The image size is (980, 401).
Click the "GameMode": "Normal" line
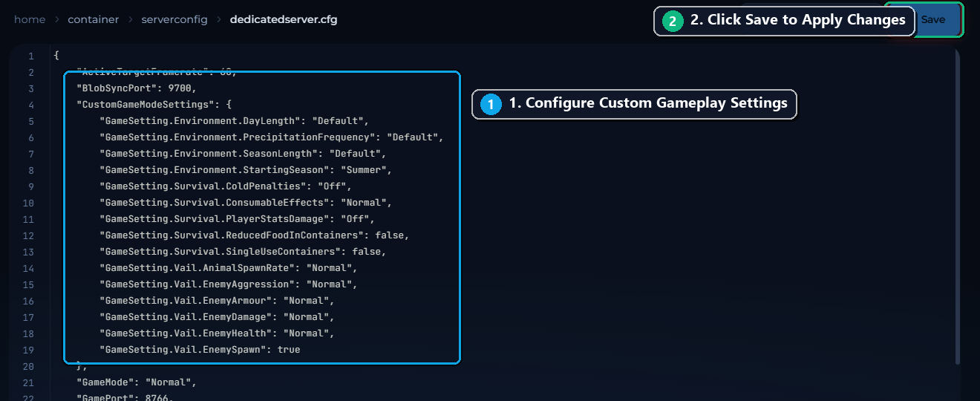click(136, 382)
